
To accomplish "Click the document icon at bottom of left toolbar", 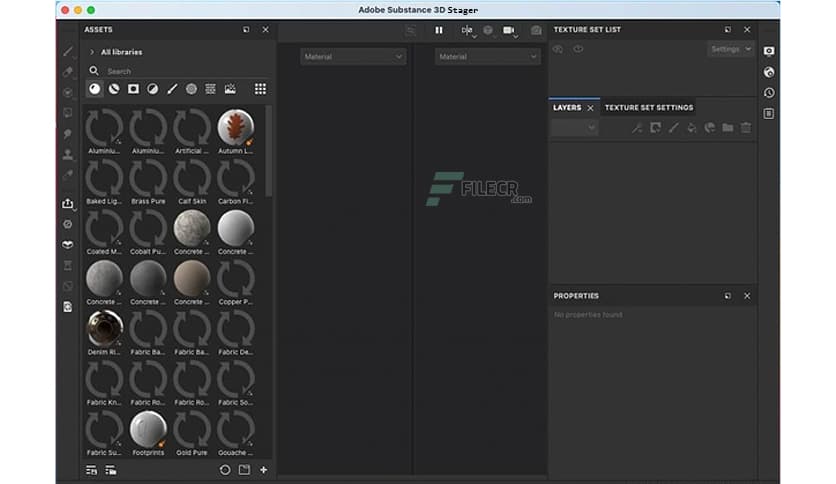I will point(68,307).
